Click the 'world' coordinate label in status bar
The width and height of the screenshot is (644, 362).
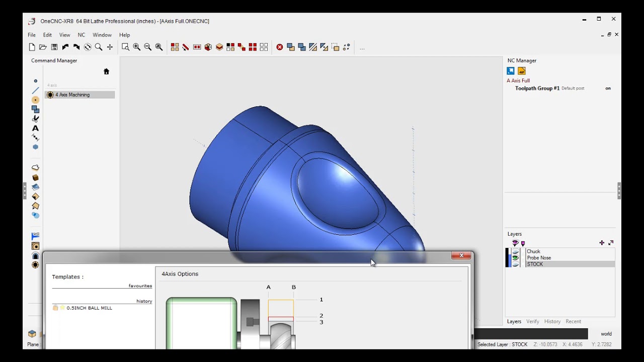click(606, 334)
